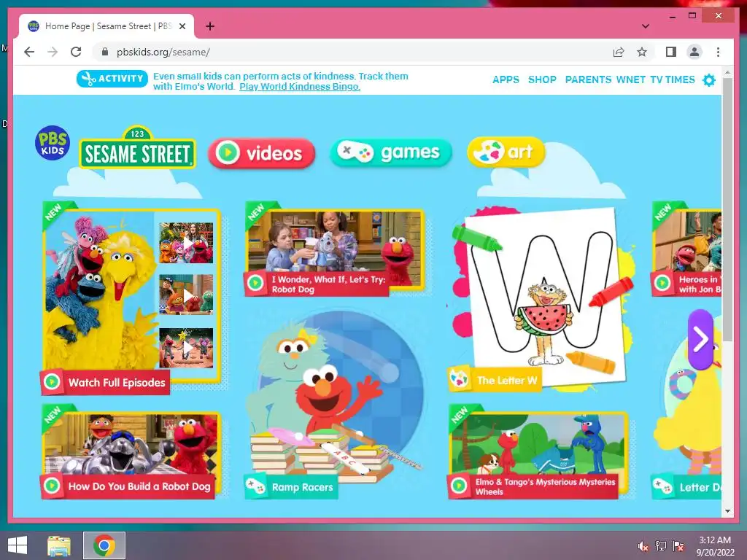Play the first small episode thumbnail

click(186, 243)
